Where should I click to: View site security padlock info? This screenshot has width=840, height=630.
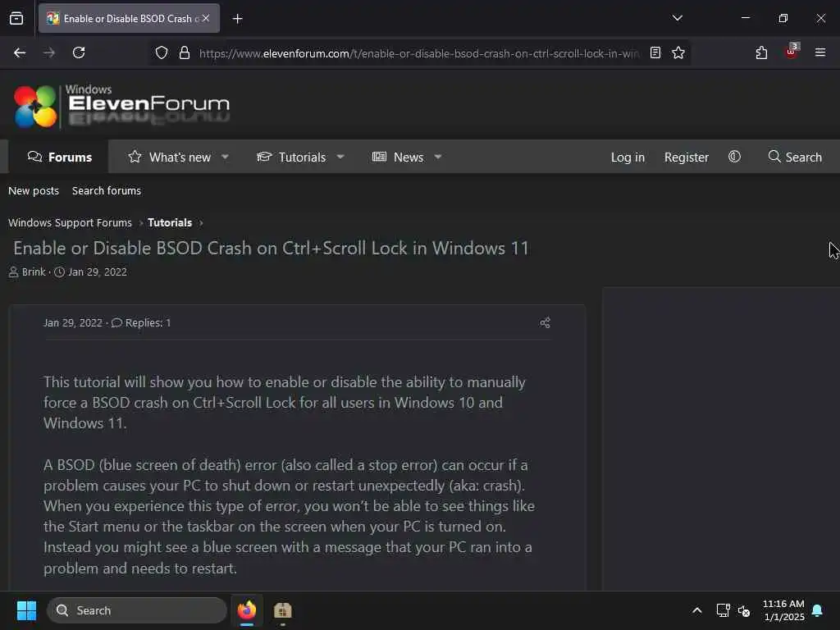[x=185, y=52]
